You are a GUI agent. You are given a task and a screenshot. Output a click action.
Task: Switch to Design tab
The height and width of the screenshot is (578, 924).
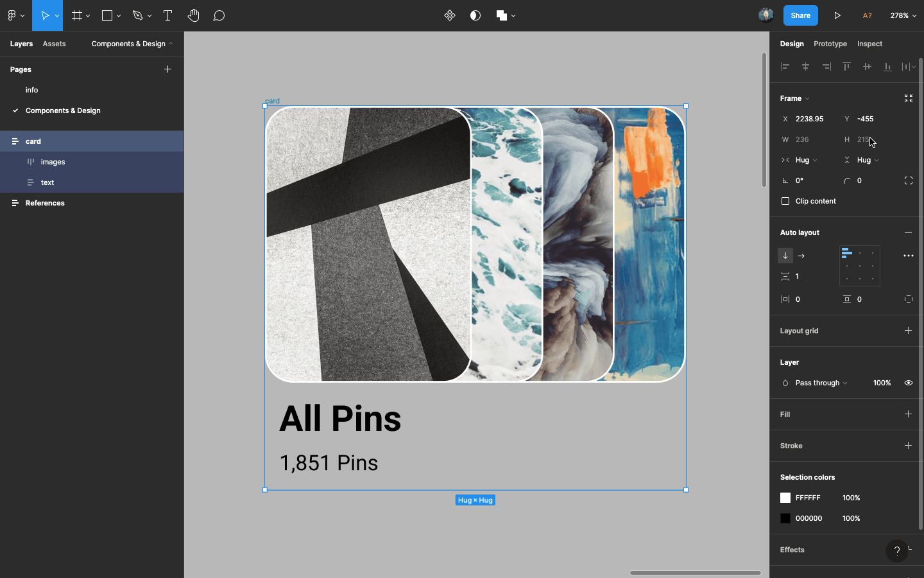click(792, 44)
